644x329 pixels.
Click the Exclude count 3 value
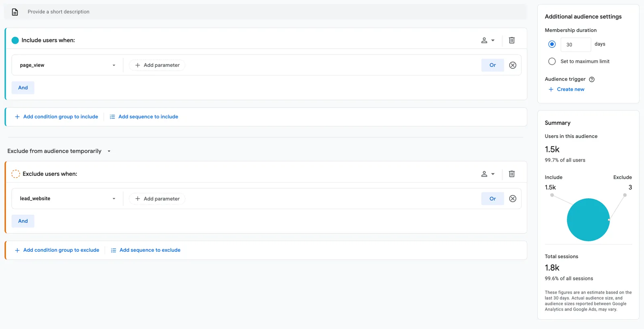tap(630, 187)
